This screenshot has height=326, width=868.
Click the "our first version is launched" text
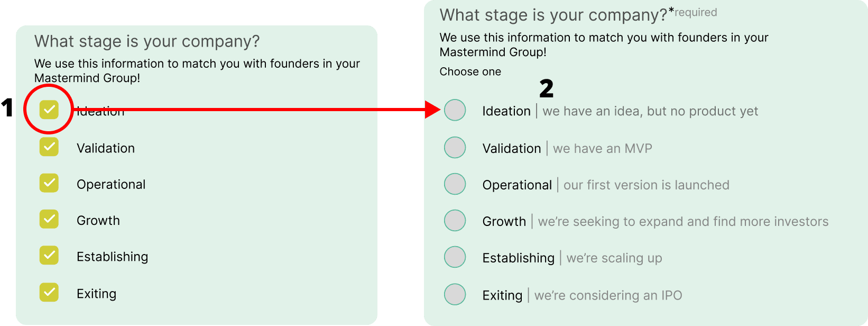point(646,185)
